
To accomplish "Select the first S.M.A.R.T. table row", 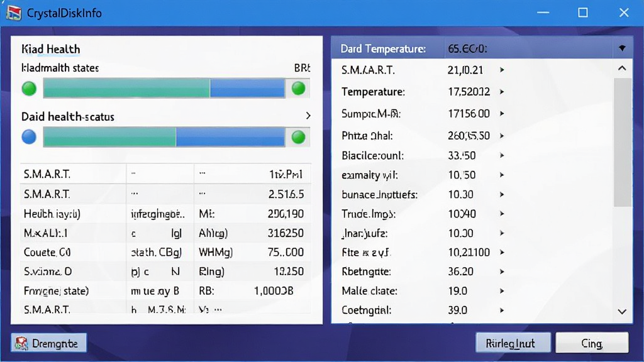I will [x=165, y=174].
